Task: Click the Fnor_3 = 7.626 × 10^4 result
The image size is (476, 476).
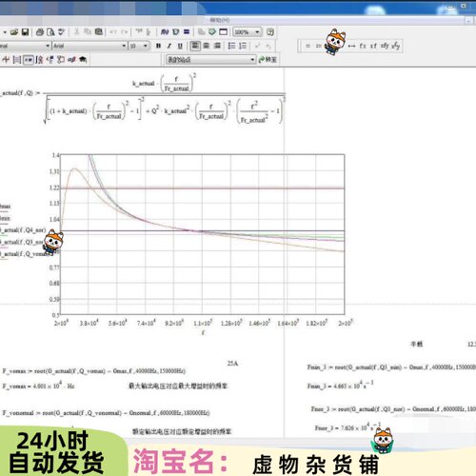Action: [x=347, y=427]
